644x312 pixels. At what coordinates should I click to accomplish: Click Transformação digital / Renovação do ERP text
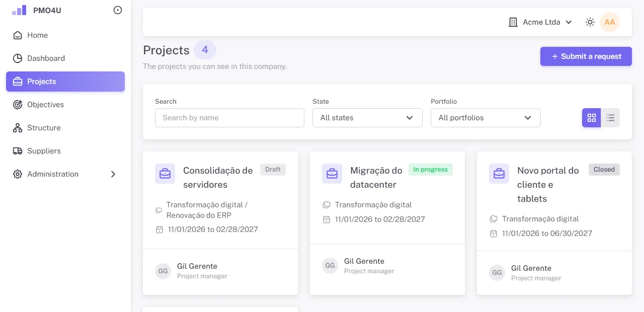[x=207, y=210]
